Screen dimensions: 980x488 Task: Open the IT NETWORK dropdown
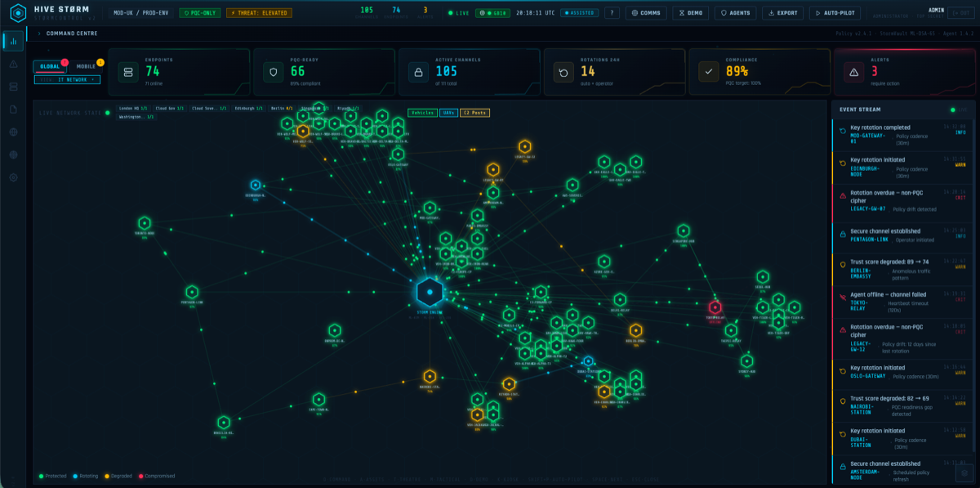pyautogui.click(x=67, y=79)
